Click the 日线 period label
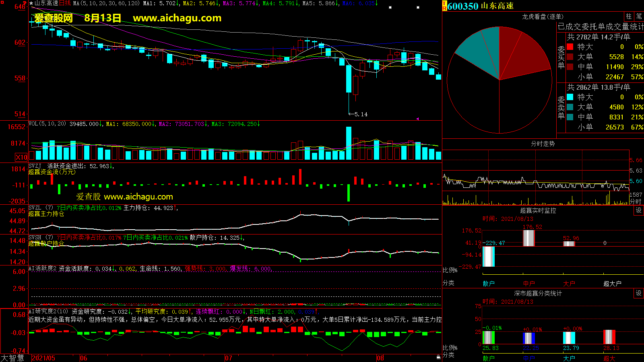Screen dimensions: 644x362 [x=65, y=3]
